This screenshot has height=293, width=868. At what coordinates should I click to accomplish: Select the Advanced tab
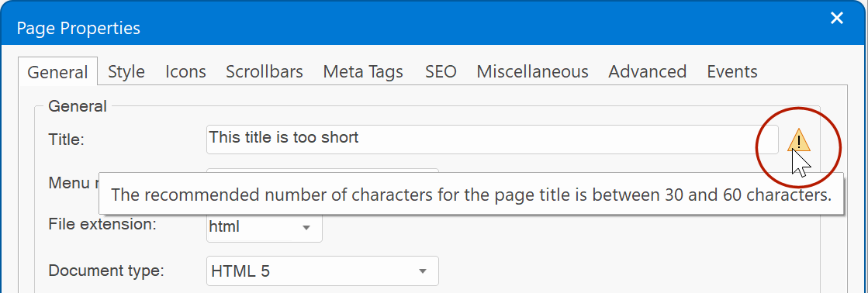pos(647,71)
